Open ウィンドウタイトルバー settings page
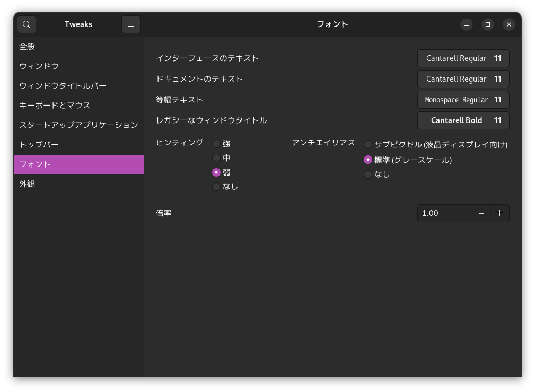This screenshot has width=535, height=392. coord(63,86)
